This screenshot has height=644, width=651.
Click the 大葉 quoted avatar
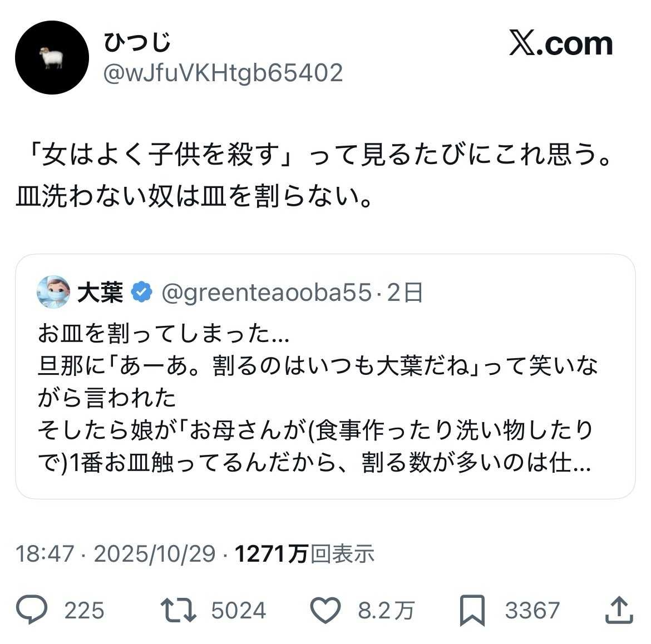(53, 291)
